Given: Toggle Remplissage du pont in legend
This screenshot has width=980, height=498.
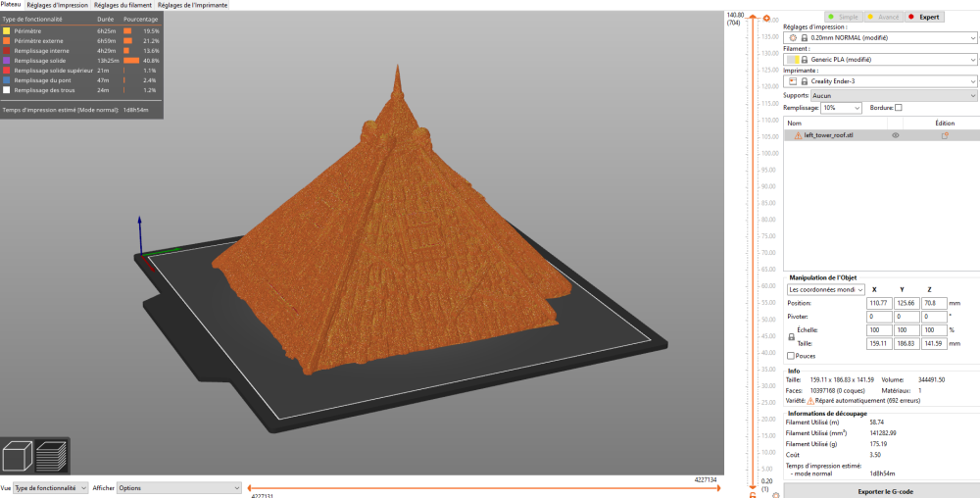Looking at the screenshot, I should 6,80.
